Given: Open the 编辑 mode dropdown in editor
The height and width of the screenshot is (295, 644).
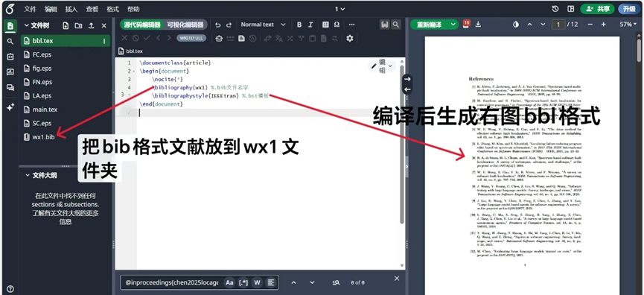Looking at the screenshot, I should 382,66.
